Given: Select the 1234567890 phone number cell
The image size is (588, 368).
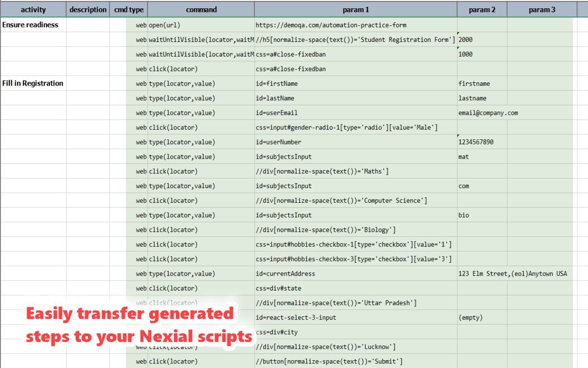Looking at the screenshot, I should coord(475,142).
